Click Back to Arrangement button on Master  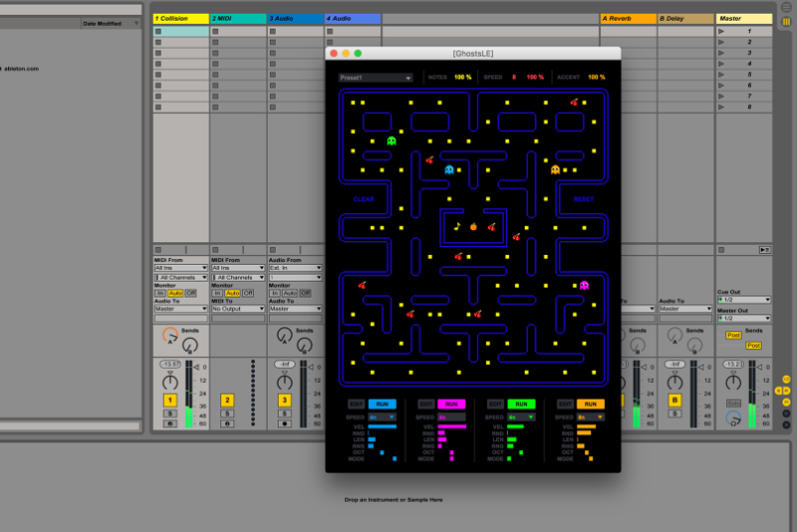(764, 250)
